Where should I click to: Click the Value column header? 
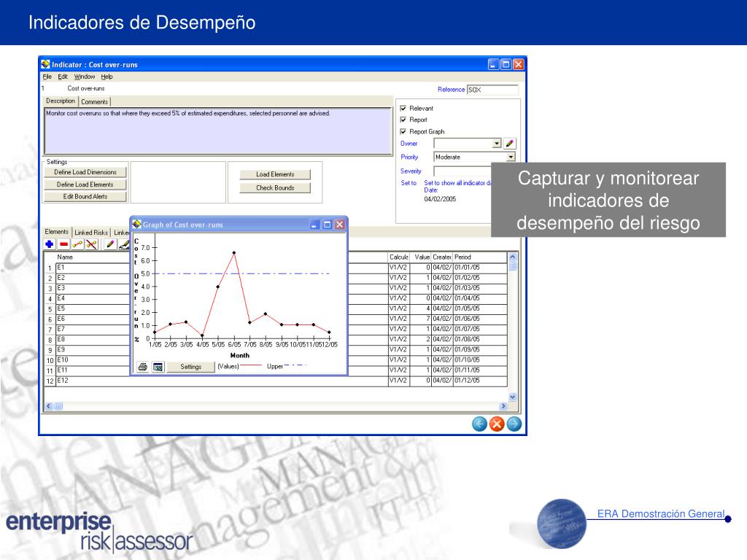pos(421,257)
